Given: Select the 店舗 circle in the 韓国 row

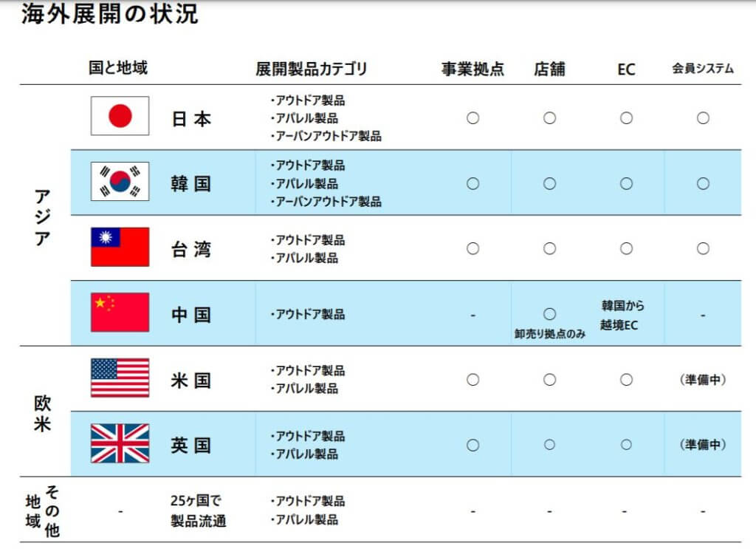Looking at the screenshot, I should pos(549,184).
